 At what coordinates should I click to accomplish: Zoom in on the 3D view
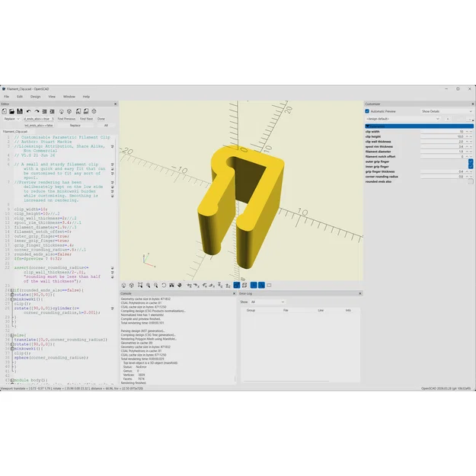(149, 285)
